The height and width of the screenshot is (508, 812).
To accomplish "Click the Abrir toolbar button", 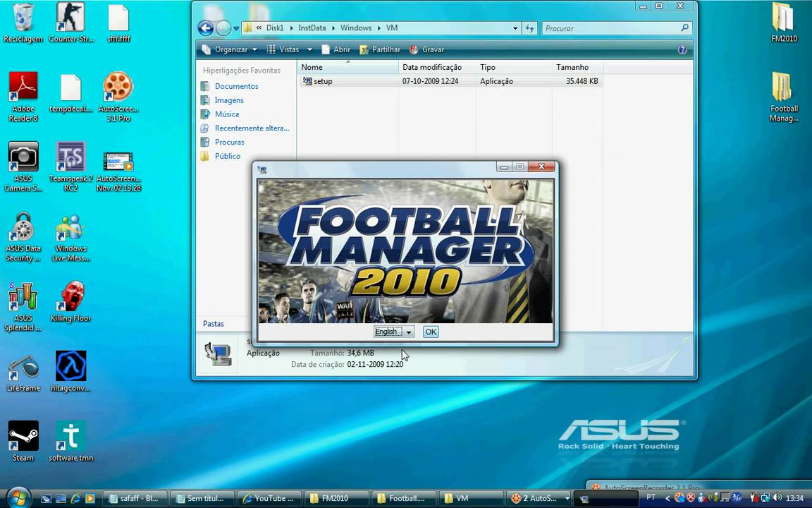I will [336, 50].
